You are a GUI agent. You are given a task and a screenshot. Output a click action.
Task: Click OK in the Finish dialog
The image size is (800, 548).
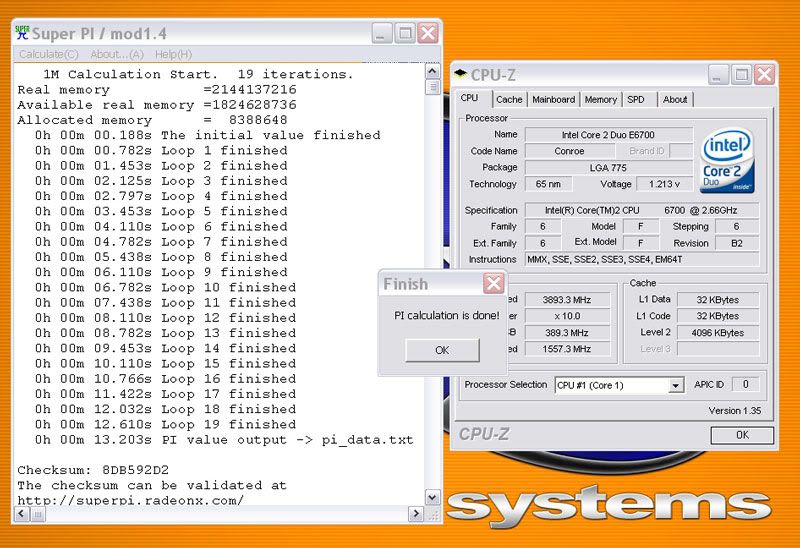[442, 350]
